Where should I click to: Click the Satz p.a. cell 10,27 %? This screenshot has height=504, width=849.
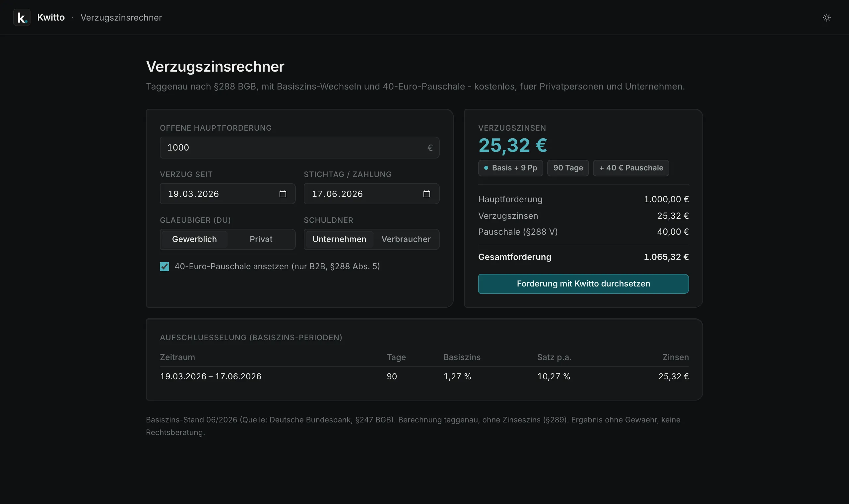[554, 376]
